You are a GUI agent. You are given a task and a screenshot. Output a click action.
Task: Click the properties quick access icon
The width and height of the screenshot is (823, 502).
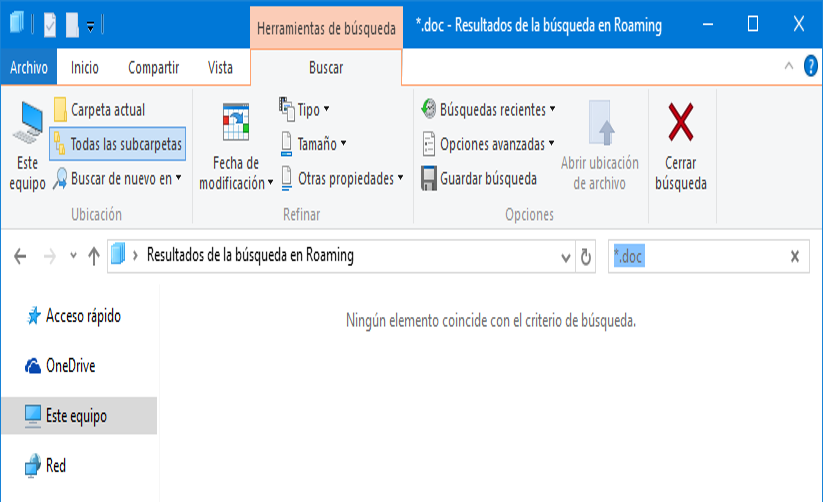(50, 25)
